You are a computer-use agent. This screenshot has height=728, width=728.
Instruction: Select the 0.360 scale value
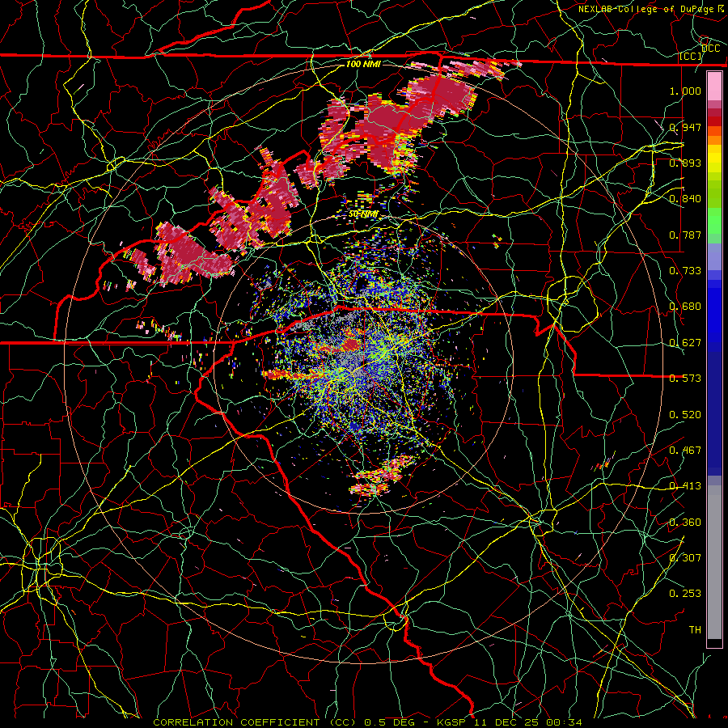point(685,523)
